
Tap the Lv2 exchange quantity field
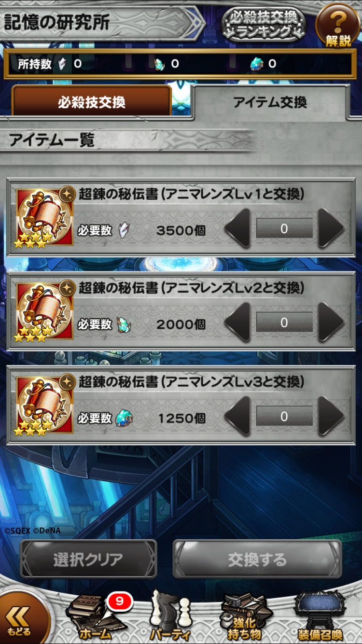284,322
